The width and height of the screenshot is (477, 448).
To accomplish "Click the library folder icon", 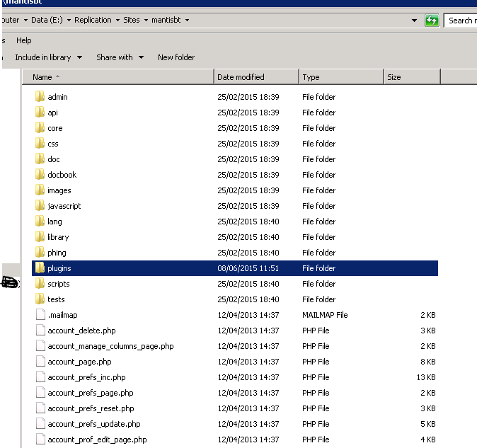I will point(40,236).
